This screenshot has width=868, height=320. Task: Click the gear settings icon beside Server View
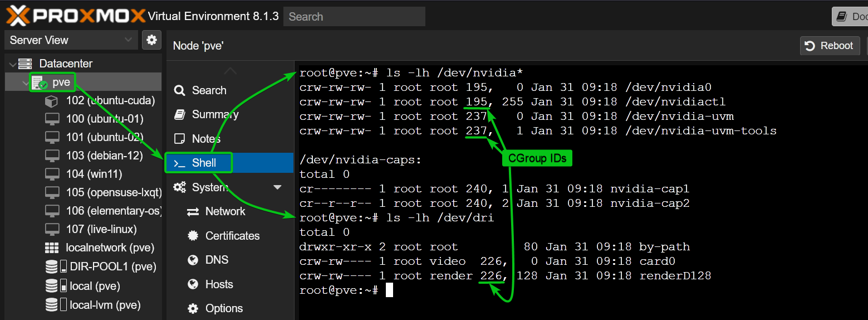pos(151,40)
